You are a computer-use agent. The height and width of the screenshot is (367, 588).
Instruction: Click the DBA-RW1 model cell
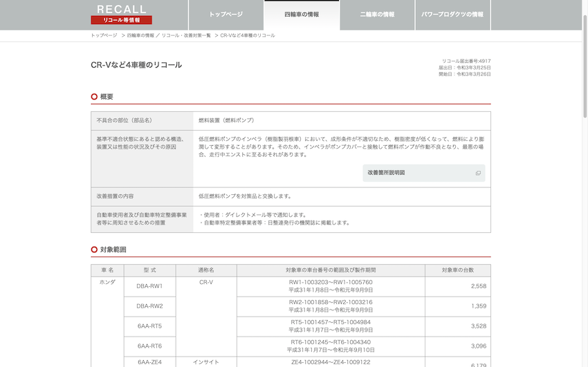click(149, 287)
